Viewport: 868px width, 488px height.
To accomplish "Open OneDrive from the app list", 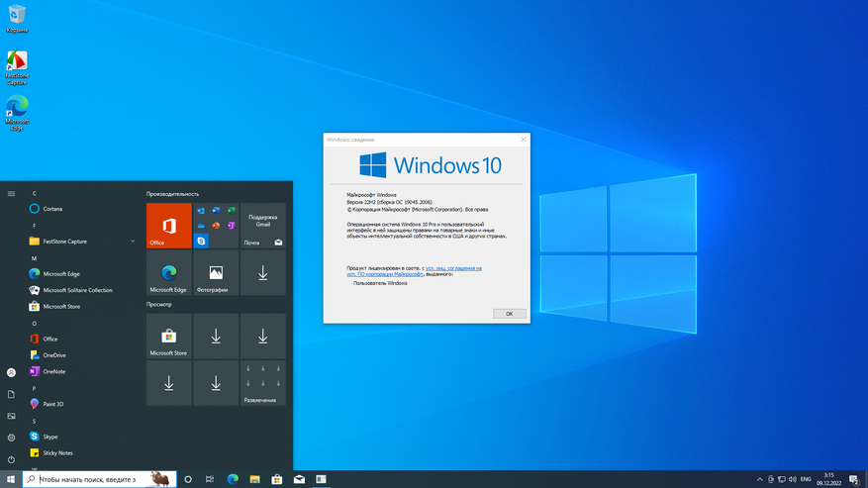I will point(82,355).
